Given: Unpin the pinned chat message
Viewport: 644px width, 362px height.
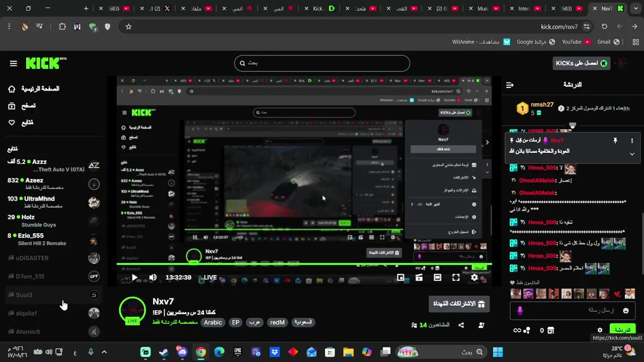Looking at the screenshot, I should (x=615, y=141).
